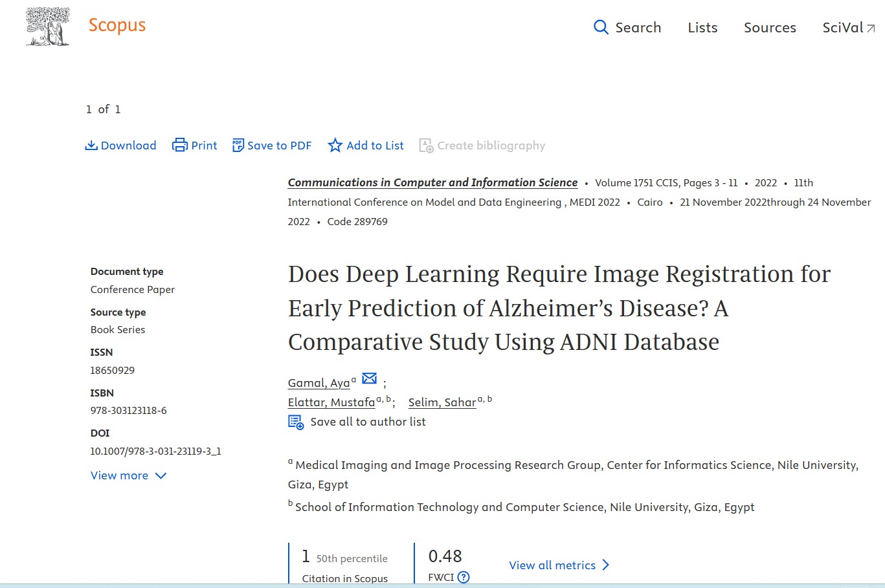Image resolution: width=885 pixels, height=588 pixels.
Task: Go to Scopus home via wordmark
Action: pyautogui.click(x=117, y=25)
